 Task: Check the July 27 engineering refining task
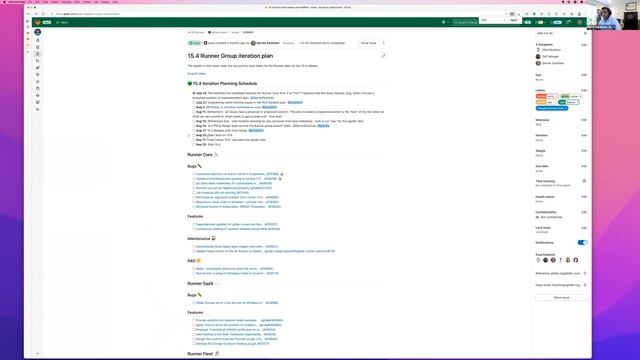[x=194, y=102]
